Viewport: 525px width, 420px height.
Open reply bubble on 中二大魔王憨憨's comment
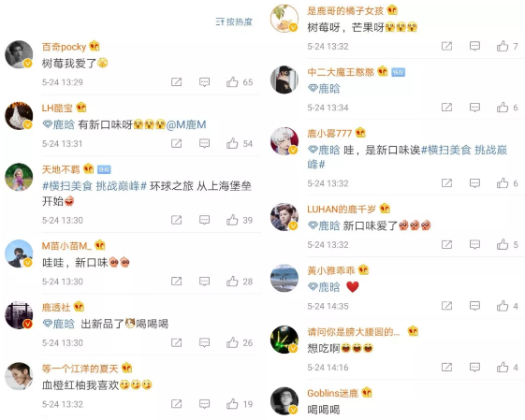pos(474,108)
